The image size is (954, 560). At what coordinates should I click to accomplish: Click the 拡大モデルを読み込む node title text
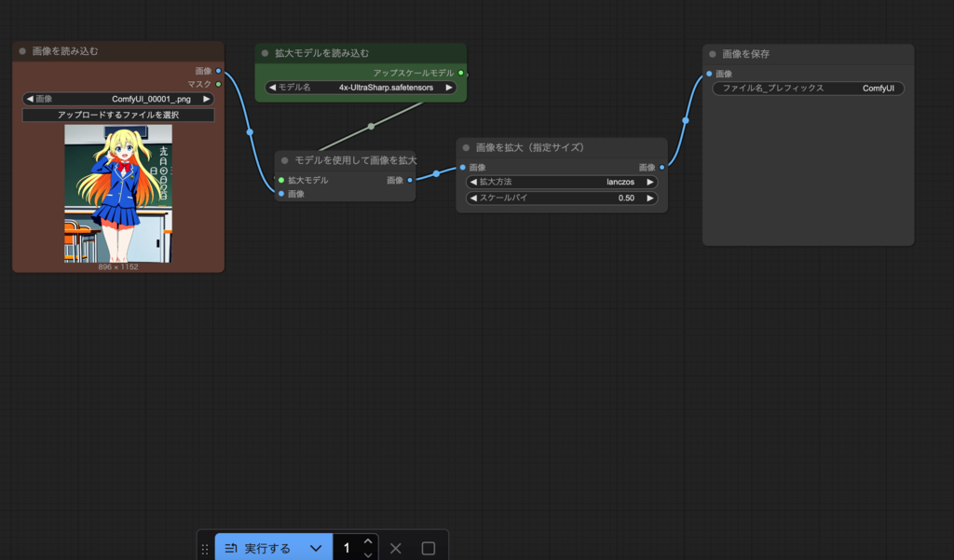tap(321, 53)
